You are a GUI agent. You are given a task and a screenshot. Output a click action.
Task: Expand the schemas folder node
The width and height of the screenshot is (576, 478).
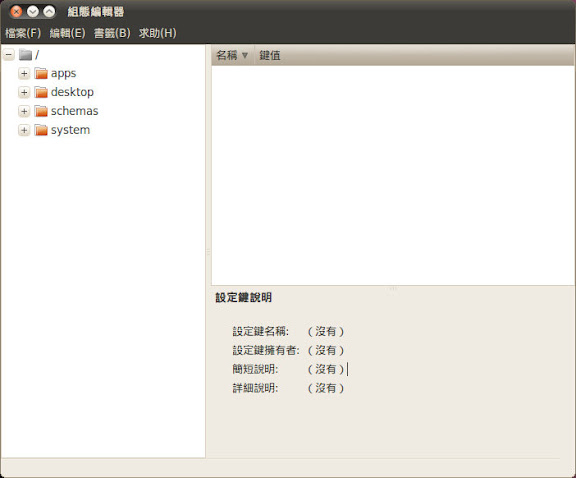click(x=24, y=111)
